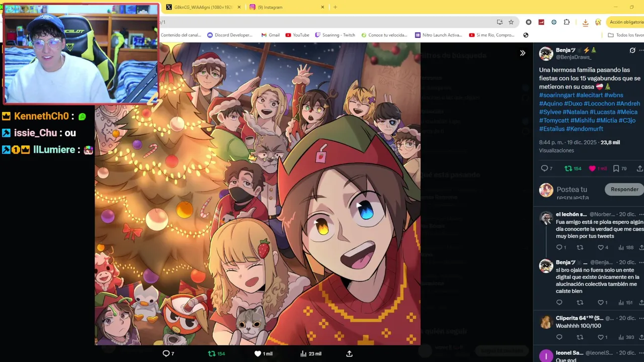Open Soarinng - Twitch bookmark
The height and width of the screenshot is (362, 644).
335,35
